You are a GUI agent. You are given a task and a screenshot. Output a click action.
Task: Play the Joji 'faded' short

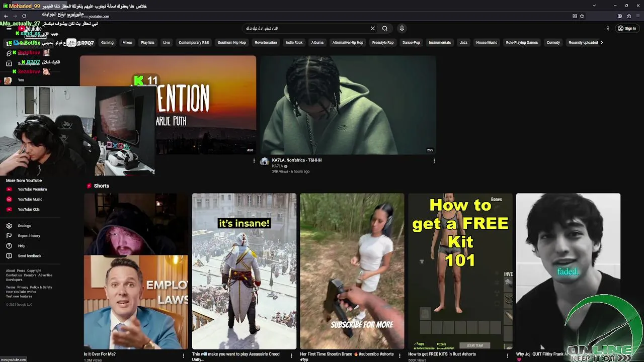coord(568,271)
